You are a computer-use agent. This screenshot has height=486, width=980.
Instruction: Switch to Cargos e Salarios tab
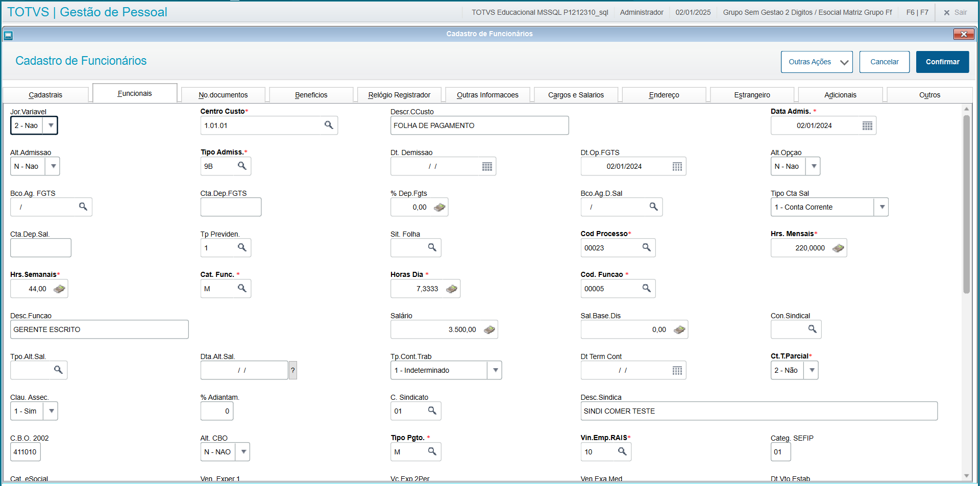[x=576, y=95]
